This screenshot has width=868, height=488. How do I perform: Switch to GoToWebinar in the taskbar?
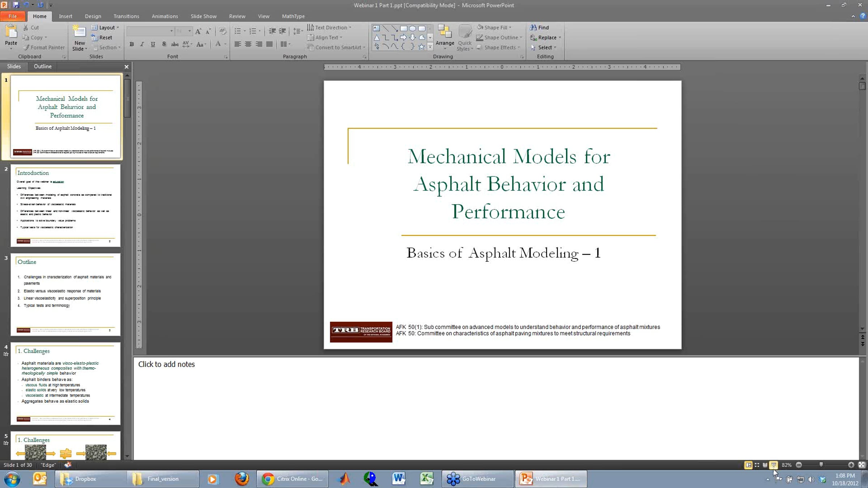(x=477, y=479)
